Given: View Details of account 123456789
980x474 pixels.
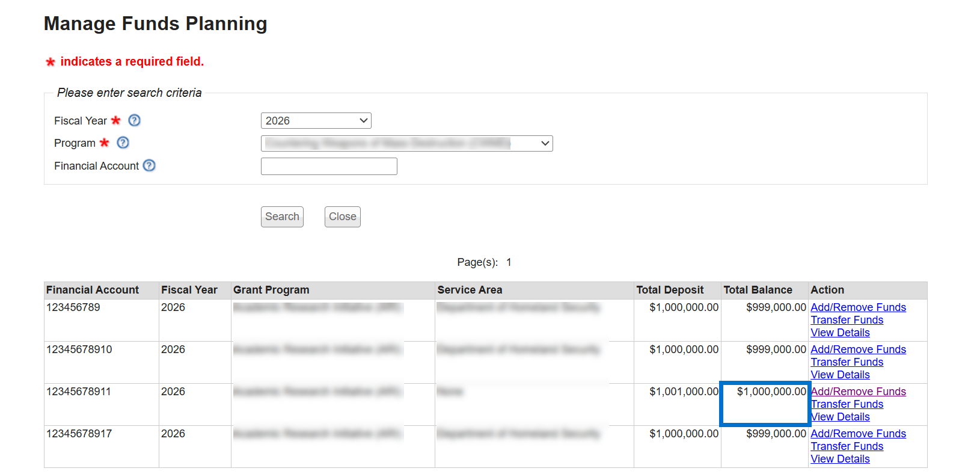Looking at the screenshot, I should click(840, 333).
